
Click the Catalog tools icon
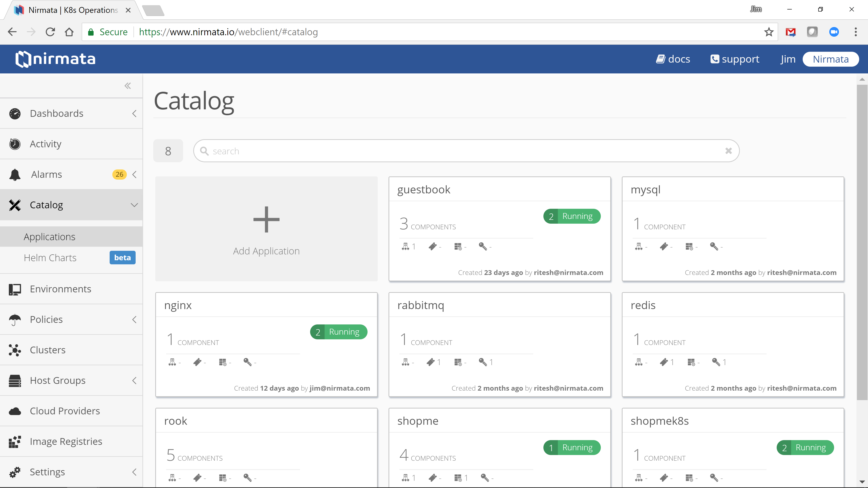15,205
